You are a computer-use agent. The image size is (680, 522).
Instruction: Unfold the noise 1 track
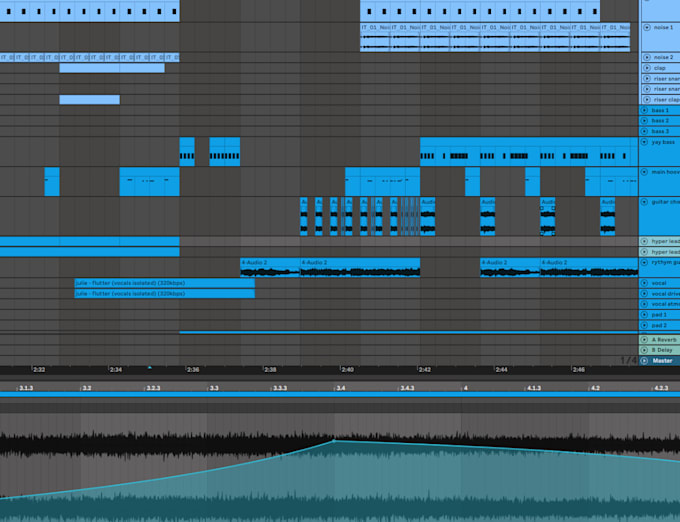[x=647, y=27]
